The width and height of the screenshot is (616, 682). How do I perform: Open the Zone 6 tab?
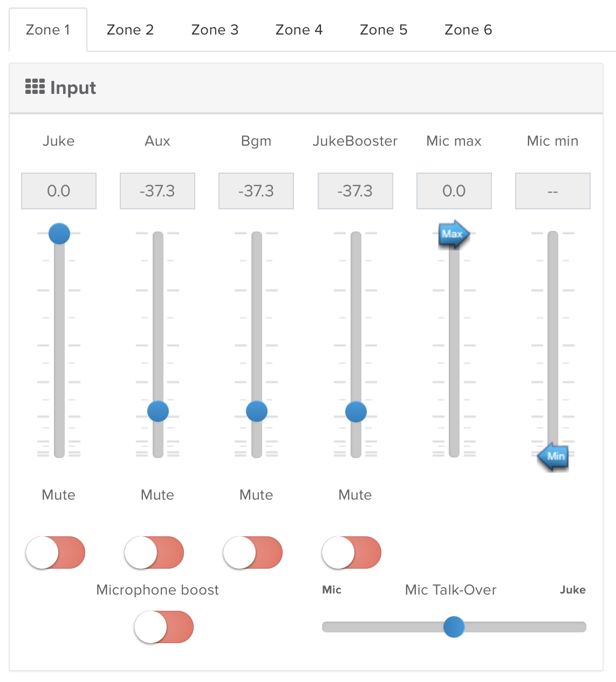[468, 30]
